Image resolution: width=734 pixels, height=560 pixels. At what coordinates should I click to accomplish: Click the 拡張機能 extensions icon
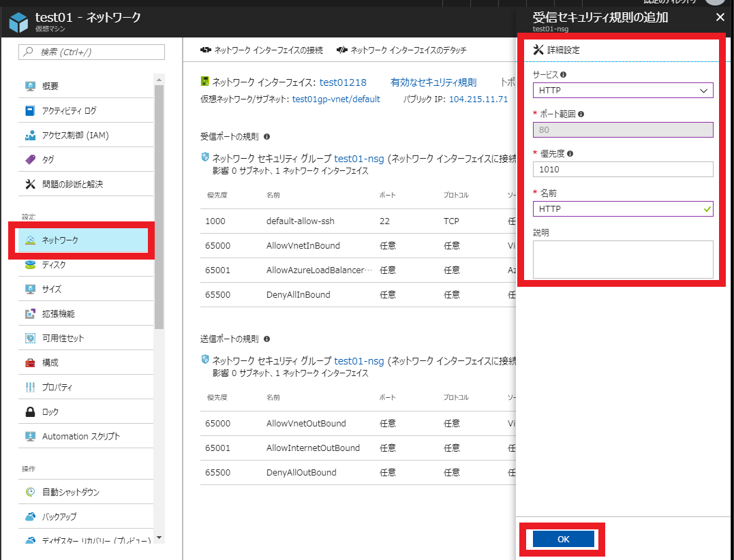[30, 314]
